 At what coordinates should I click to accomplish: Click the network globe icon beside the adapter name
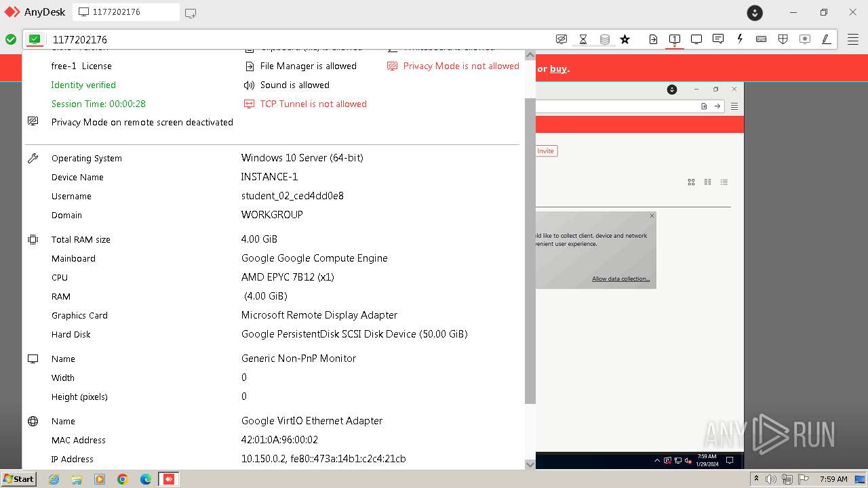pyautogui.click(x=33, y=421)
